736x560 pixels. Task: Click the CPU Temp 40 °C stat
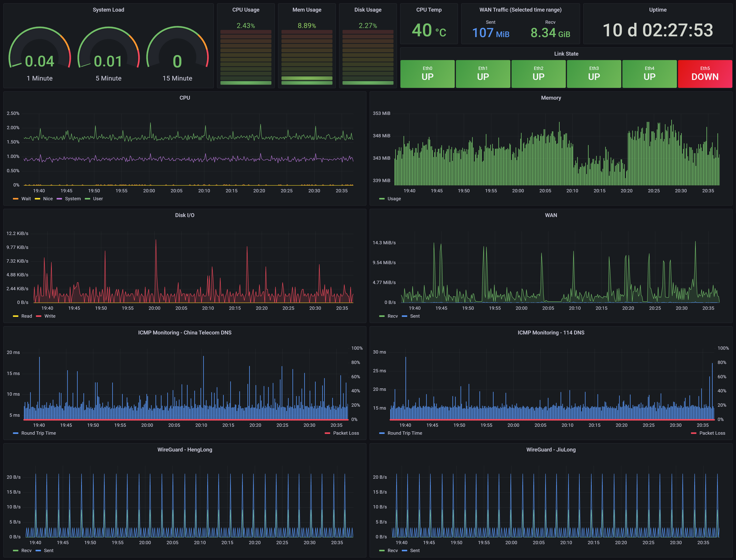[x=429, y=30]
